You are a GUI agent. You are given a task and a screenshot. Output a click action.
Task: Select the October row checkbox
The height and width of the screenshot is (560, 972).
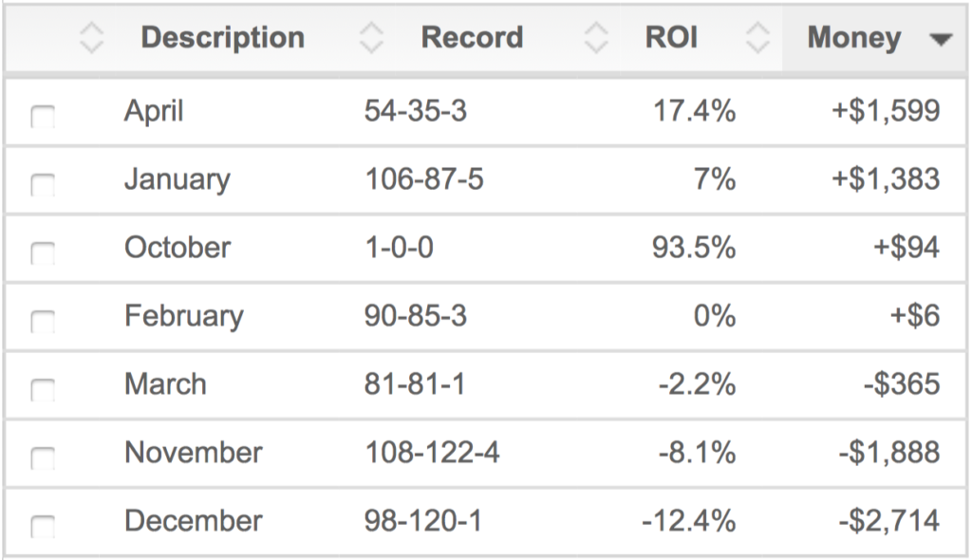[43, 252]
